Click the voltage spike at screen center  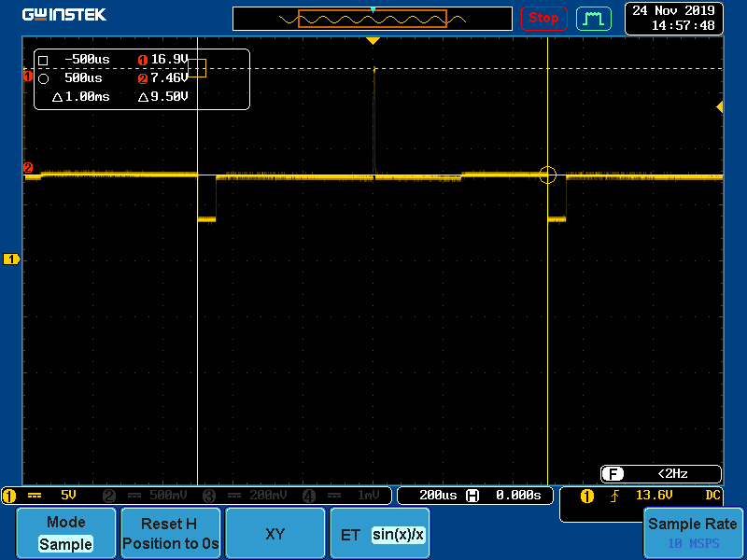pyautogui.click(x=374, y=121)
